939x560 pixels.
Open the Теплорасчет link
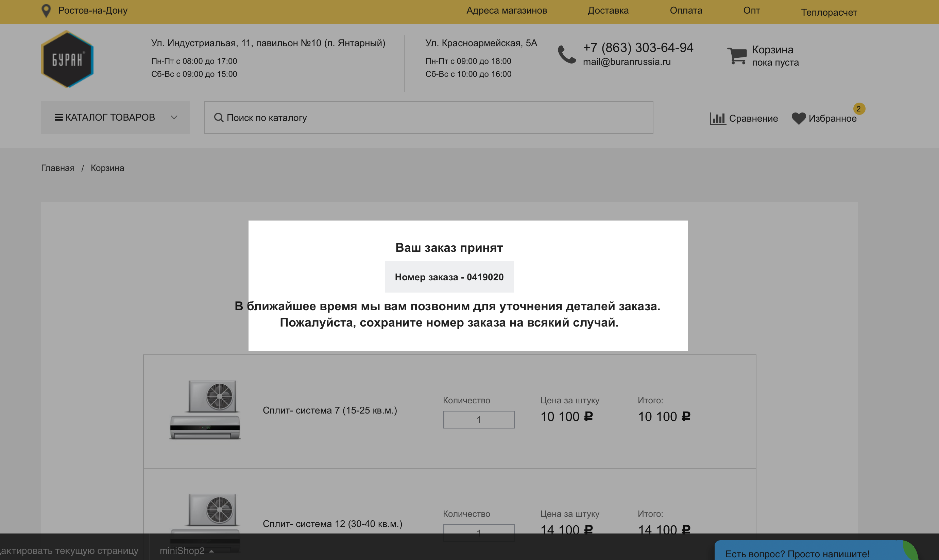tap(829, 13)
